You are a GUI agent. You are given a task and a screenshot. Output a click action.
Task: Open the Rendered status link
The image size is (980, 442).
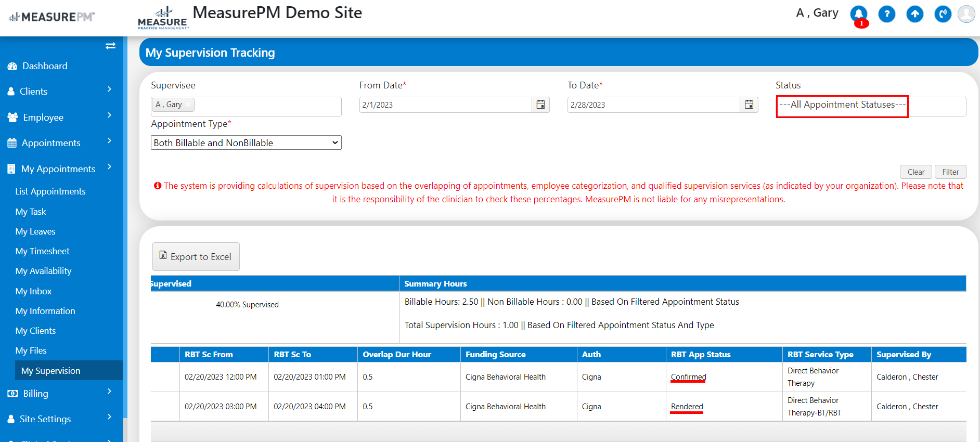click(x=687, y=407)
